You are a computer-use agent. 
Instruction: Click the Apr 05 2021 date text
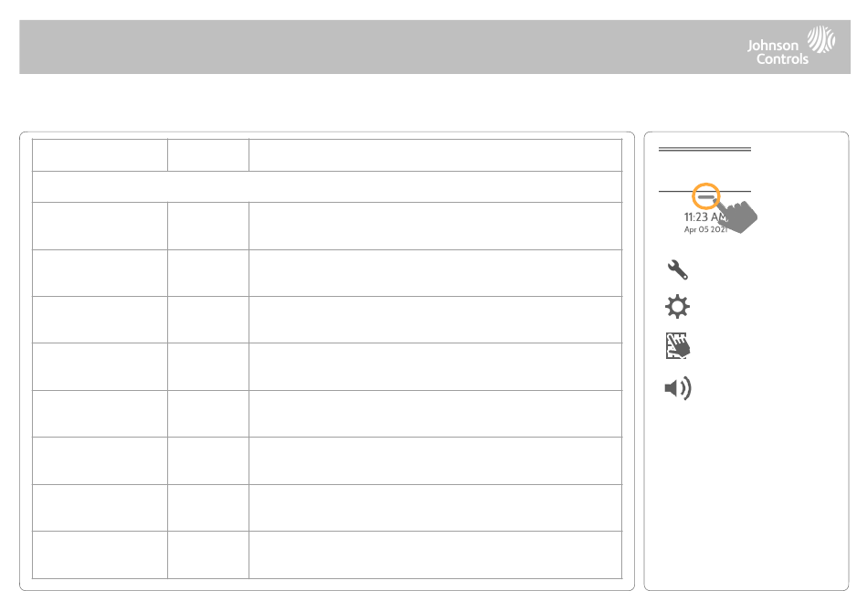point(705,229)
